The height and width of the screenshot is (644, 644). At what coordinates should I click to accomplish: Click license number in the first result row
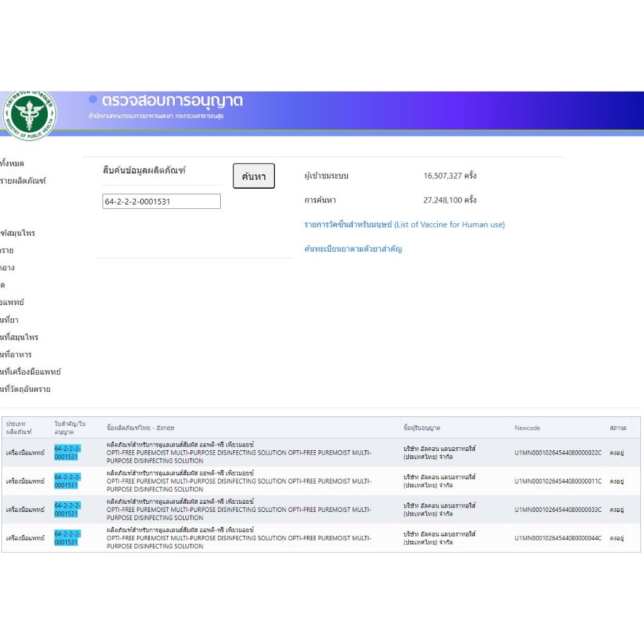pyautogui.click(x=67, y=453)
